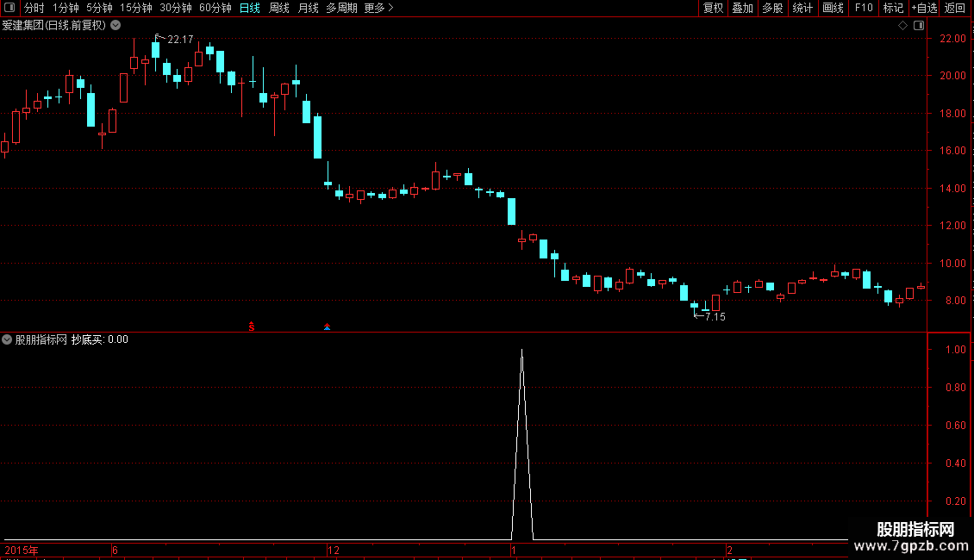Image resolution: width=974 pixels, height=560 pixels.
Task: Switch to 周线 weekly chart
Action: 279,8
